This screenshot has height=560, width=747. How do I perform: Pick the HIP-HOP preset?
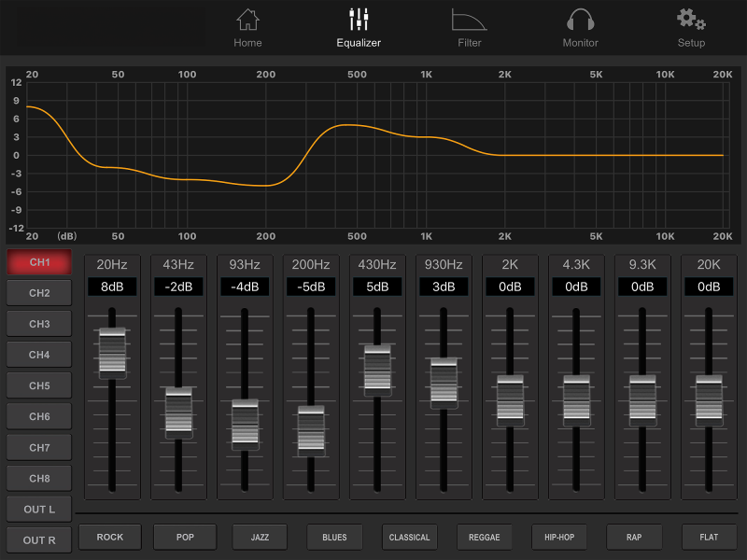(559, 537)
